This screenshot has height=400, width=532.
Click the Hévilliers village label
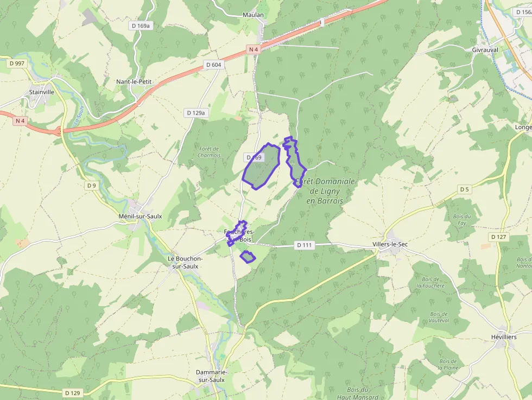pyautogui.click(x=504, y=337)
